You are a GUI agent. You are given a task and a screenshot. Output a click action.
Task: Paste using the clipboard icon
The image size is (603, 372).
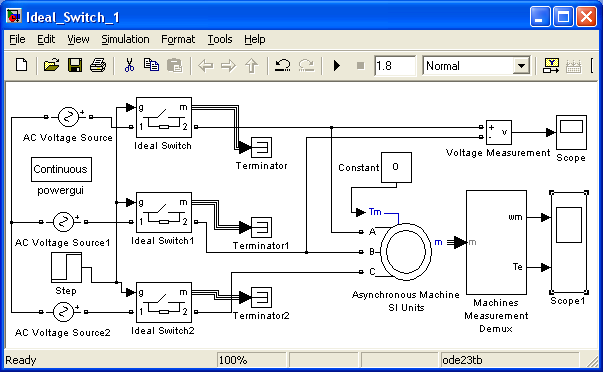coord(175,65)
